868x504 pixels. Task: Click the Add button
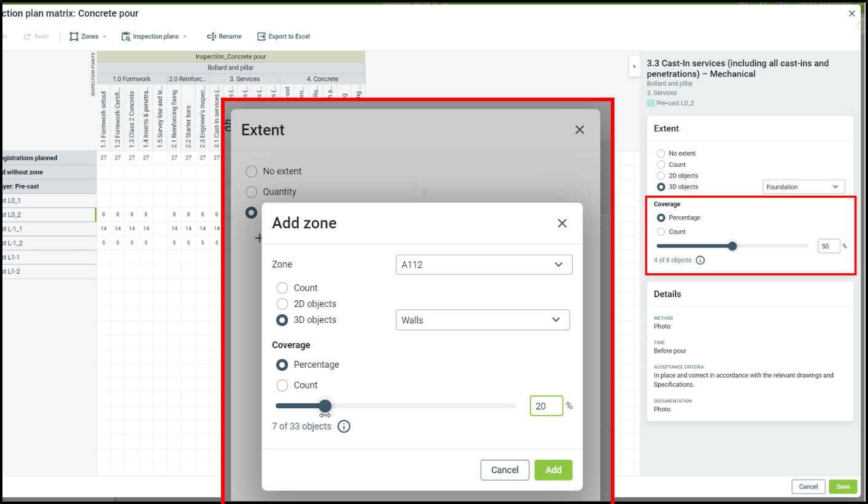pyautogui.click(x=553, y=470)
